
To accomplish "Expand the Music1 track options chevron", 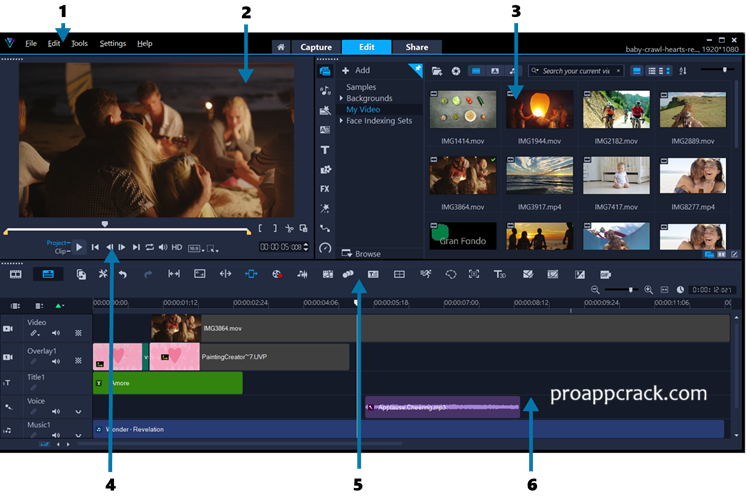I will (x=78, y=435).
